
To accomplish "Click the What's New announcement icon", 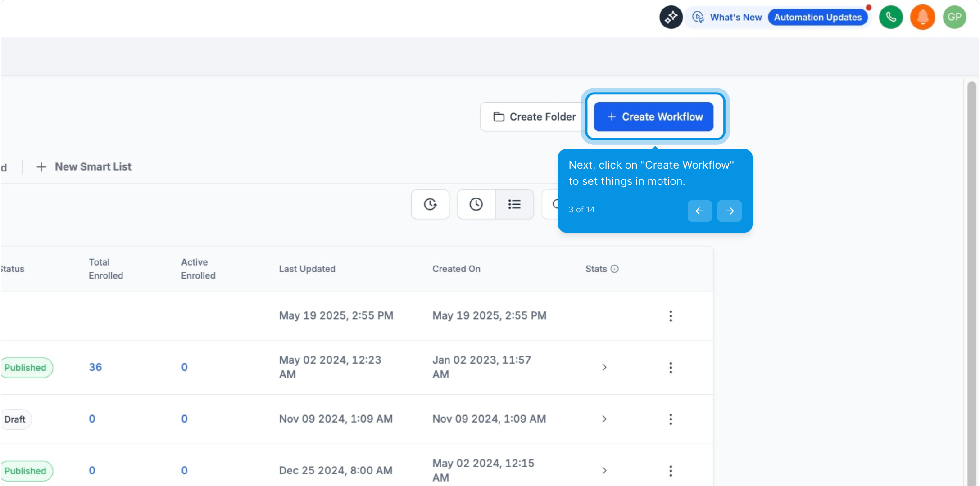I will (698, 17).
